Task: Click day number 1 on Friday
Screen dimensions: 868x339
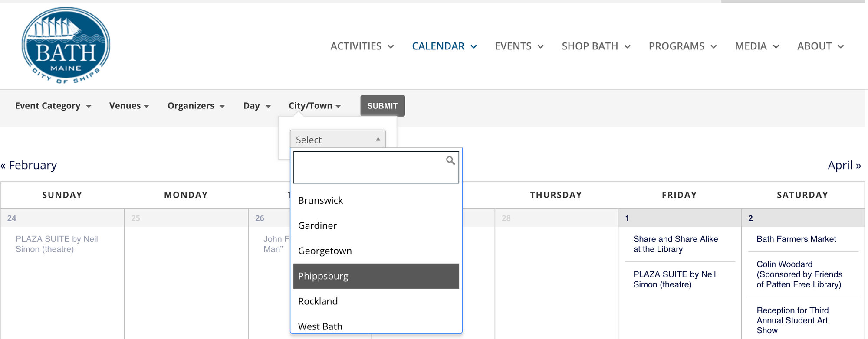Action: coord(627,218)
